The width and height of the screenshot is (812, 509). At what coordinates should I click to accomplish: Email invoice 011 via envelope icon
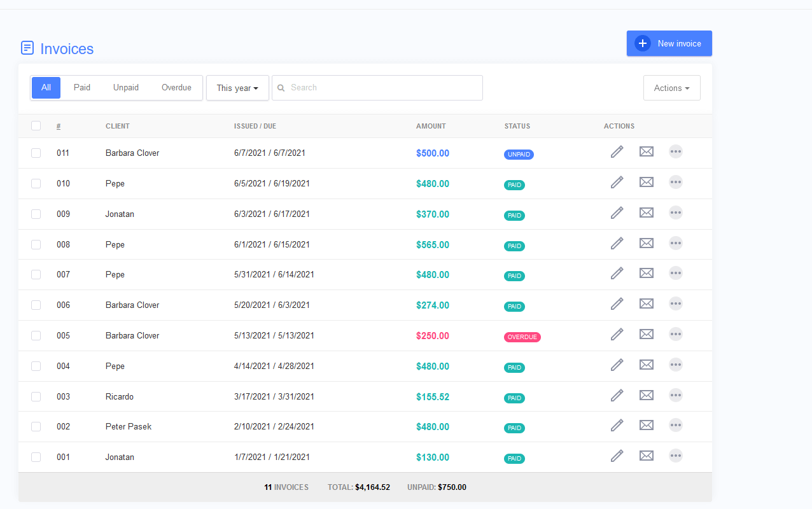point(647,151)
